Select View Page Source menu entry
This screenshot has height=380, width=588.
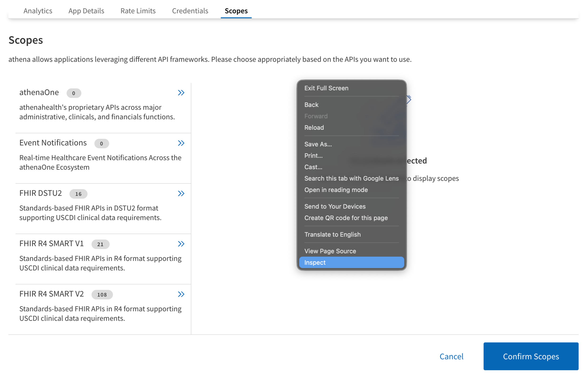point(351,251)
